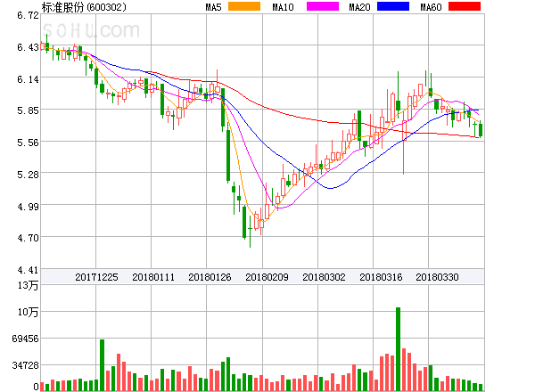Click the 5.85 price axis label
The width and height of the screenshot is (535, 392).
(x=28, y=110)
